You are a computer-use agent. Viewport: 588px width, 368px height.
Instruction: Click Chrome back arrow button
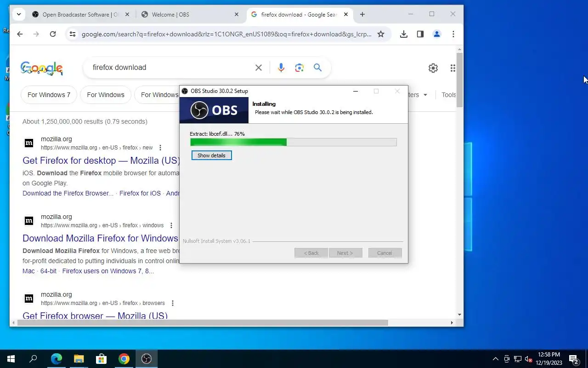[20, 34]
